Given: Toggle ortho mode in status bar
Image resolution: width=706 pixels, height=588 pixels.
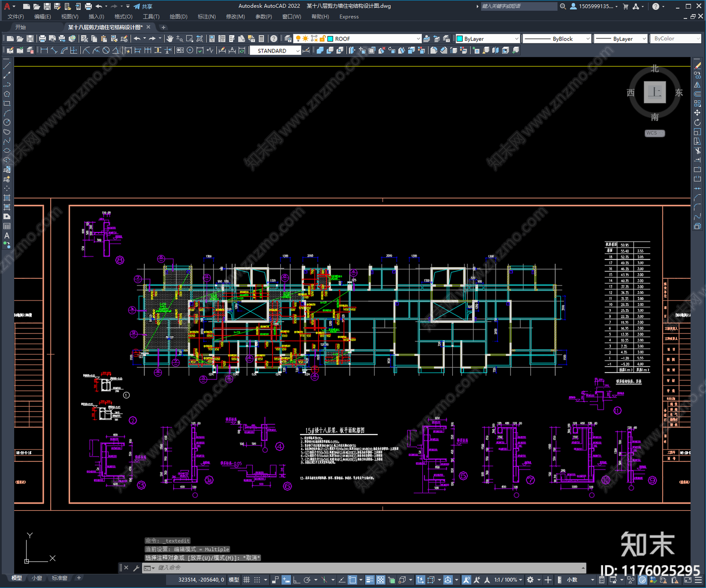Looking at the screenshot, I should pos(297,580).
